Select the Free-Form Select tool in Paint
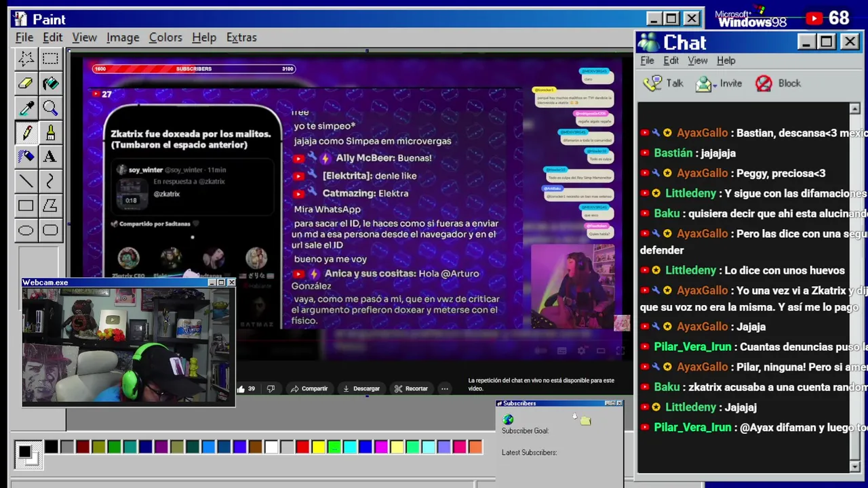Screen dimensions: 868x488 click(26, 59)
